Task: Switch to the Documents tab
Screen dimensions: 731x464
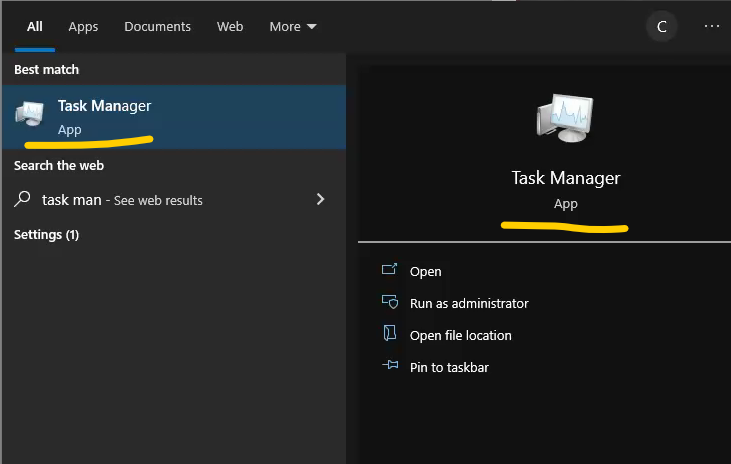Action: [x=157, y=27]
